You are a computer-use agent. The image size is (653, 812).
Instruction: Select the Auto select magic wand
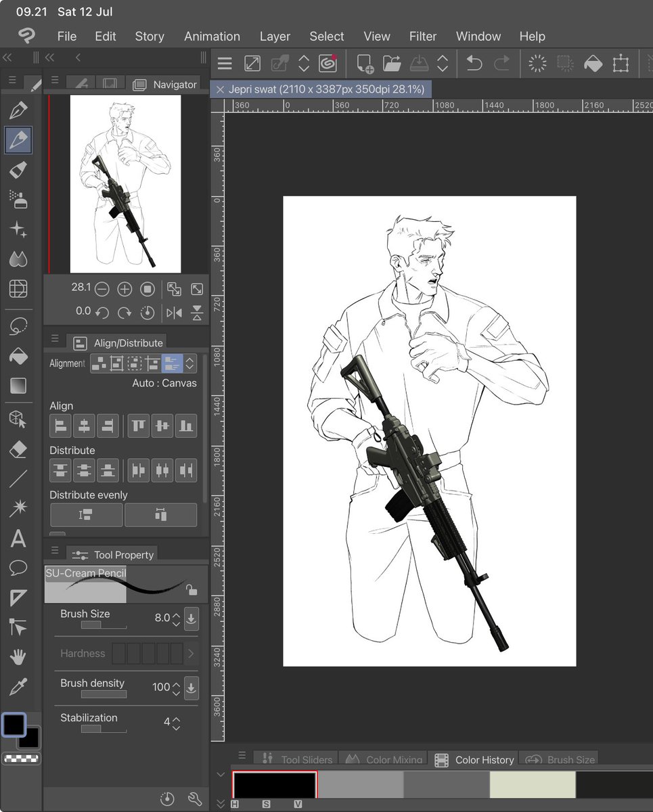click(18, 508)
